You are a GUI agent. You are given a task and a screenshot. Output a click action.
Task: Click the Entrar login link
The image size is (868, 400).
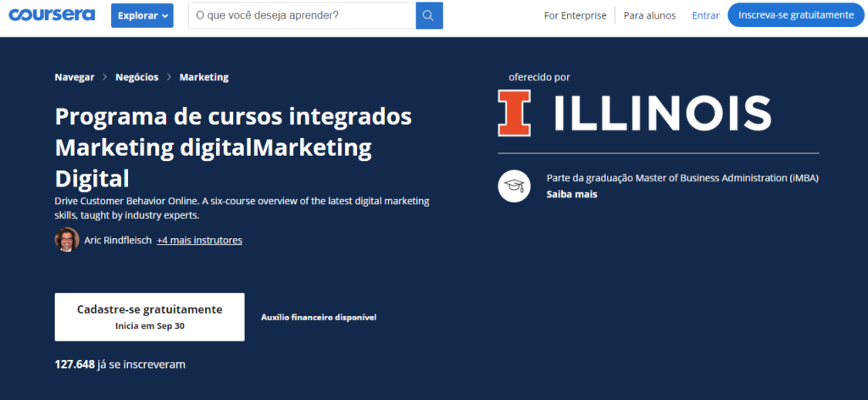pyautogui.click(x=706, y=15)
